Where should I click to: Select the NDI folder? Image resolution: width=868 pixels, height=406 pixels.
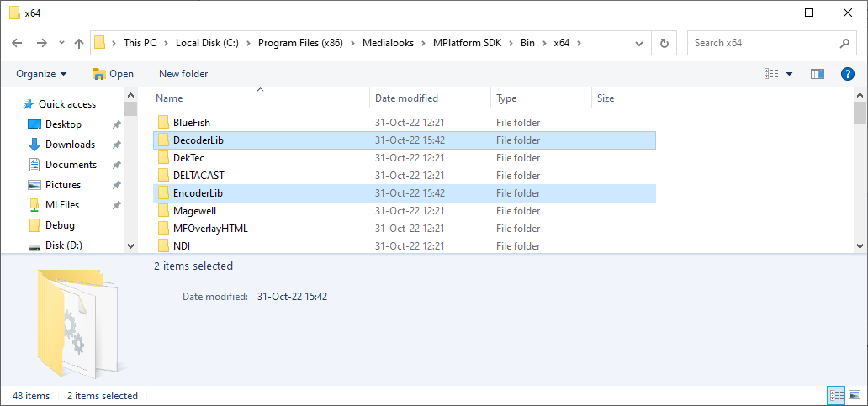404,246
